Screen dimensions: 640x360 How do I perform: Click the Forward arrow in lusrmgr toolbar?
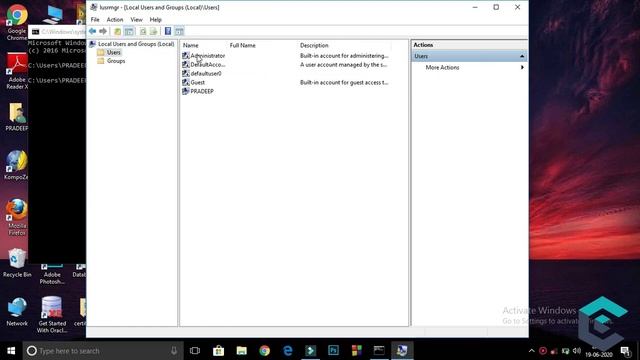pyautogui.click(x=103, y=31)
